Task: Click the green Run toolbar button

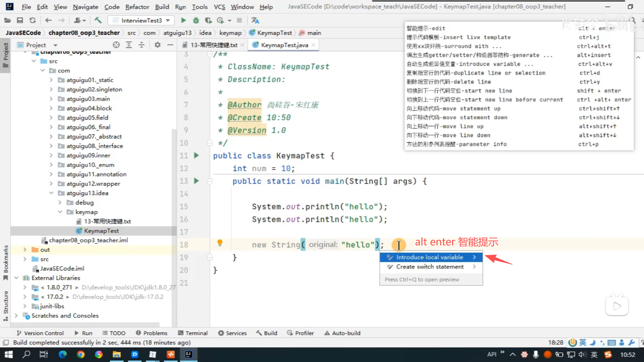Action: coord(183,20)
